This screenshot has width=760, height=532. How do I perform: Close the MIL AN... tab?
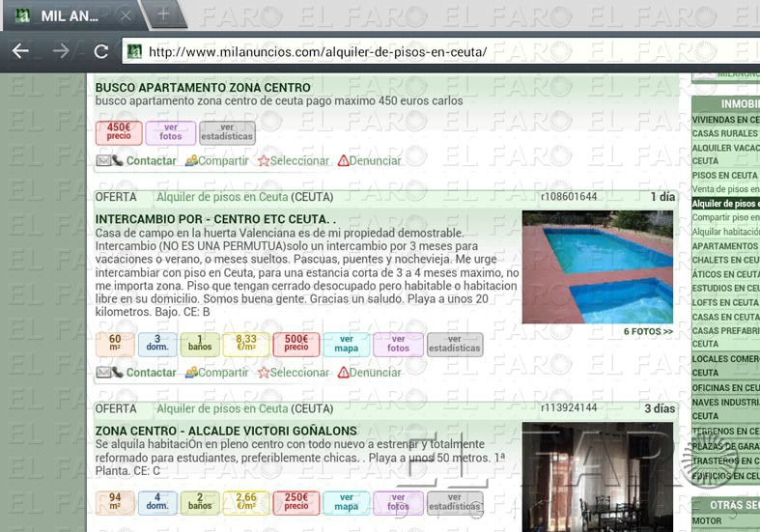click(126, 16)
